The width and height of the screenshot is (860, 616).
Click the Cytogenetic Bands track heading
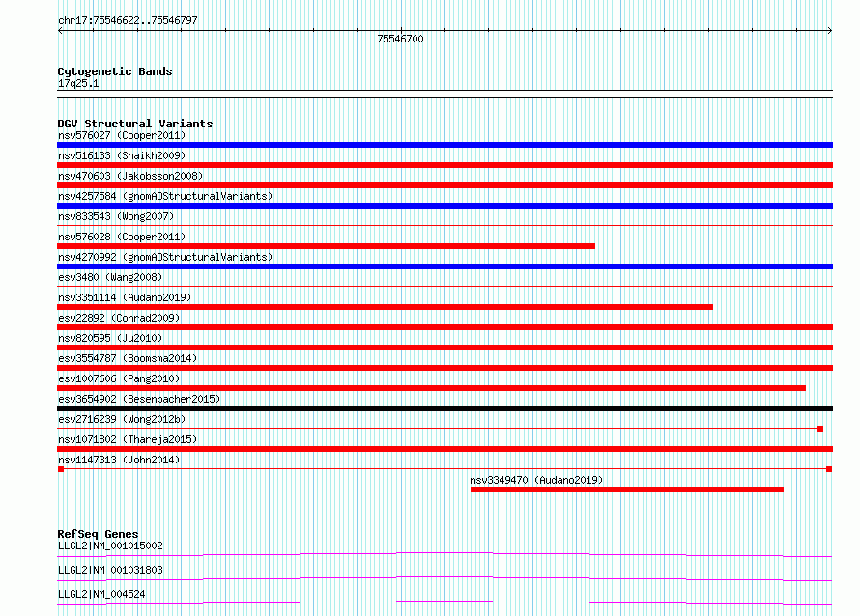tap(115, 71)
